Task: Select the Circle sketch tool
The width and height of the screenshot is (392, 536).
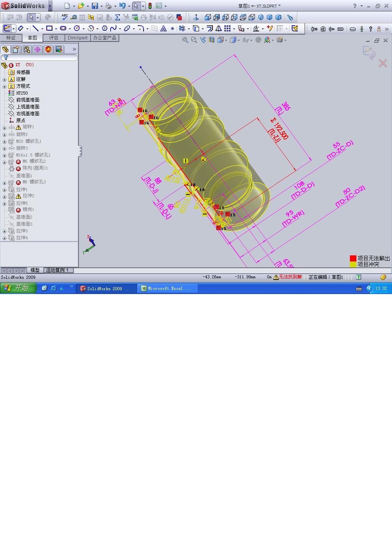Action: [77, 28]
